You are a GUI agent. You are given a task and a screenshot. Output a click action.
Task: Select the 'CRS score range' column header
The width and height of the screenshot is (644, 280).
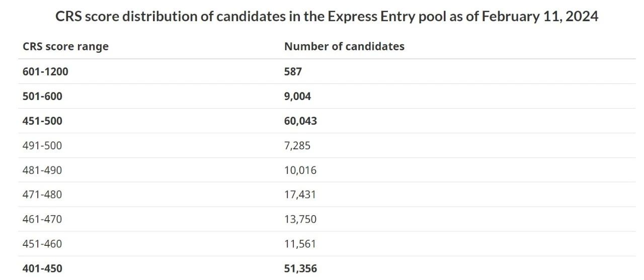coord(65,46)
